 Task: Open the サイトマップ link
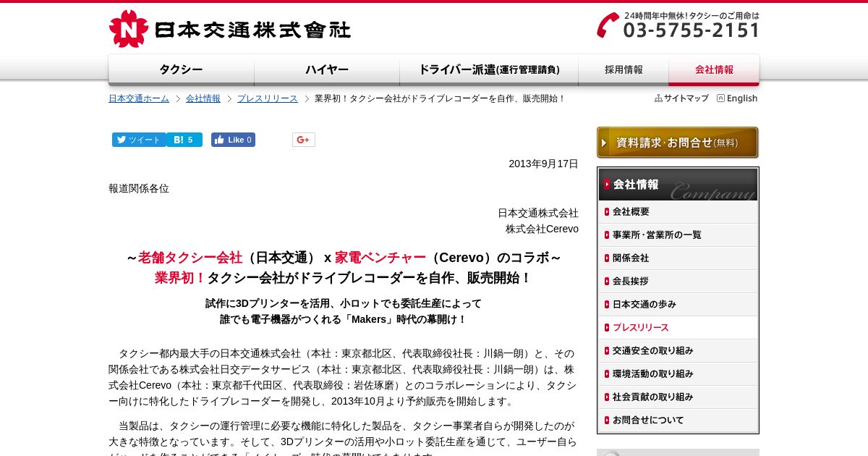click(x=686, y=98)
